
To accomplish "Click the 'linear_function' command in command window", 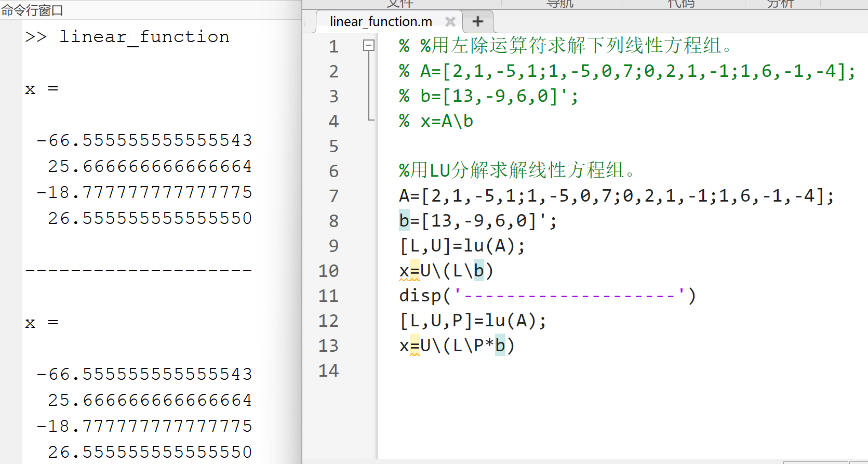I will [144, 37].
